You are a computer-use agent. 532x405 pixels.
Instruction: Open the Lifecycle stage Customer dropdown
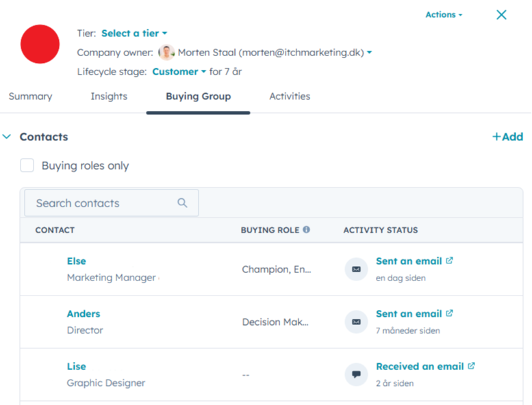pos(179,71)
